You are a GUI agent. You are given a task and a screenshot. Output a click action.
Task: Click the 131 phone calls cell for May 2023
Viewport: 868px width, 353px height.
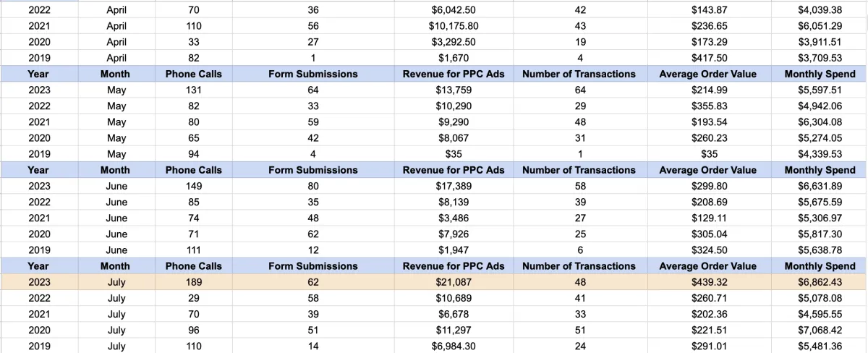click(193, 90)
